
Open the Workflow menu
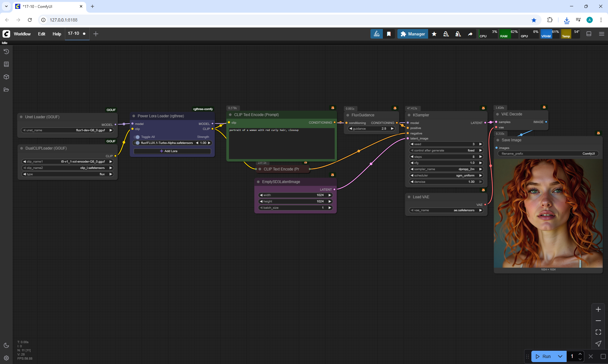click(x=22, y=34)
